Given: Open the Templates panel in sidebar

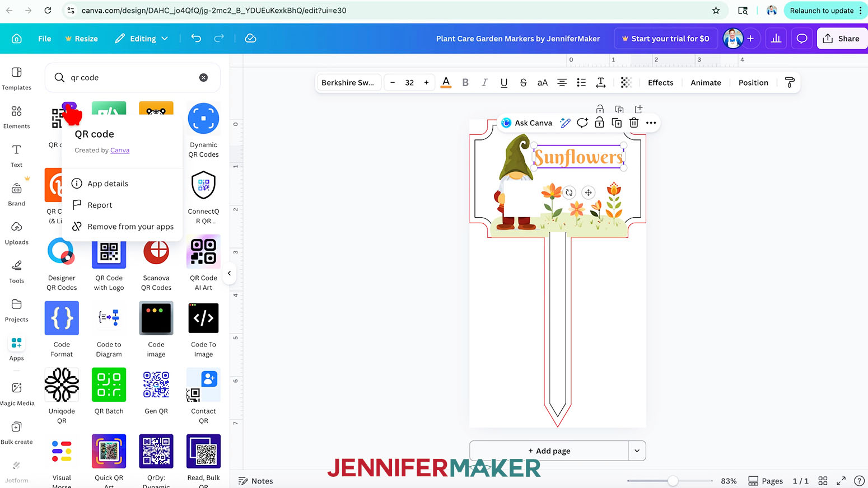Looking at the screenshot, I should [x=17, y=78].
